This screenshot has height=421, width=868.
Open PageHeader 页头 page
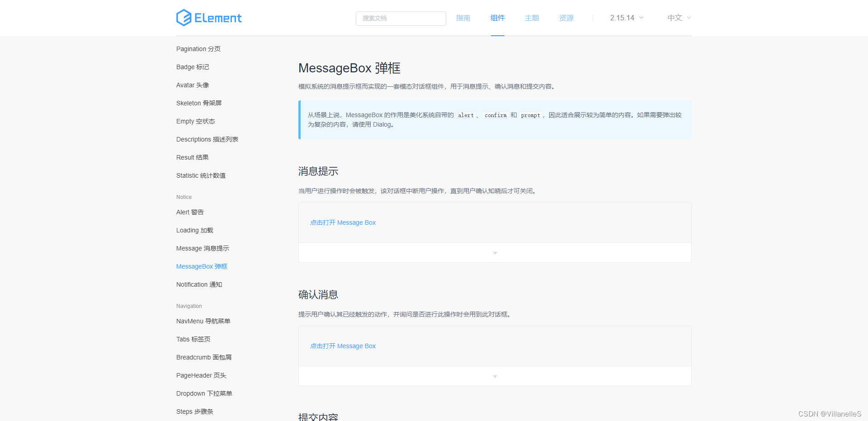[x=201, y=375]
